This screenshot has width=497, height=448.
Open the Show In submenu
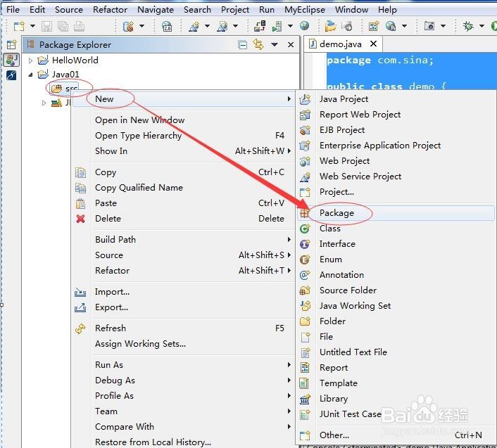coord(184,151)
